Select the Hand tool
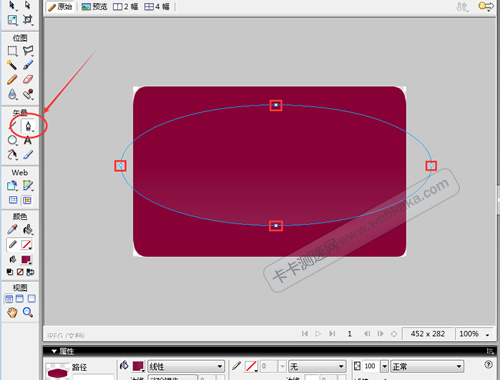The width and height of the screenshot is (500, 380). [x=12, y=312]
